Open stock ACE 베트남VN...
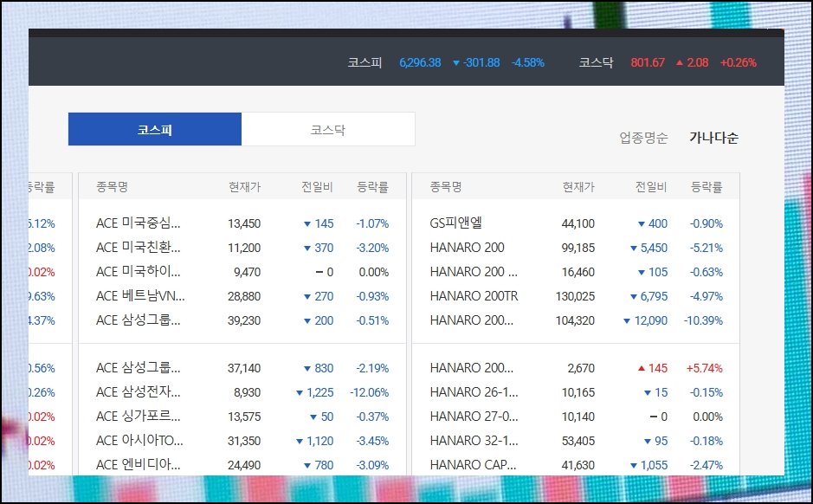This screenshot has width=813, height=504. 140,296
